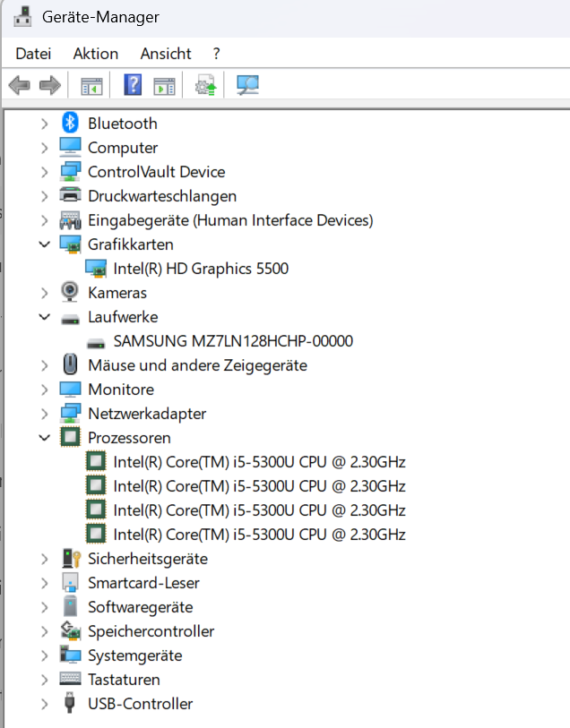Open the Ansicht menu
The height and width of the screenshot is (728, 570).
click(166, 54)
